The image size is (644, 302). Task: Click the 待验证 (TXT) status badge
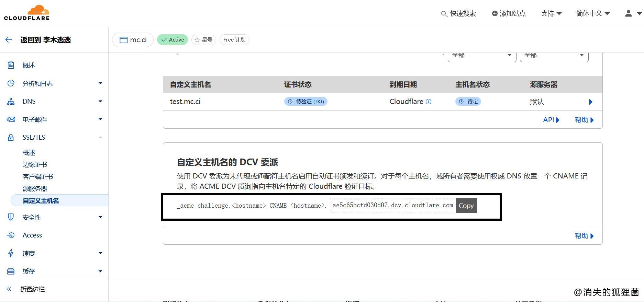coord(306,102)
